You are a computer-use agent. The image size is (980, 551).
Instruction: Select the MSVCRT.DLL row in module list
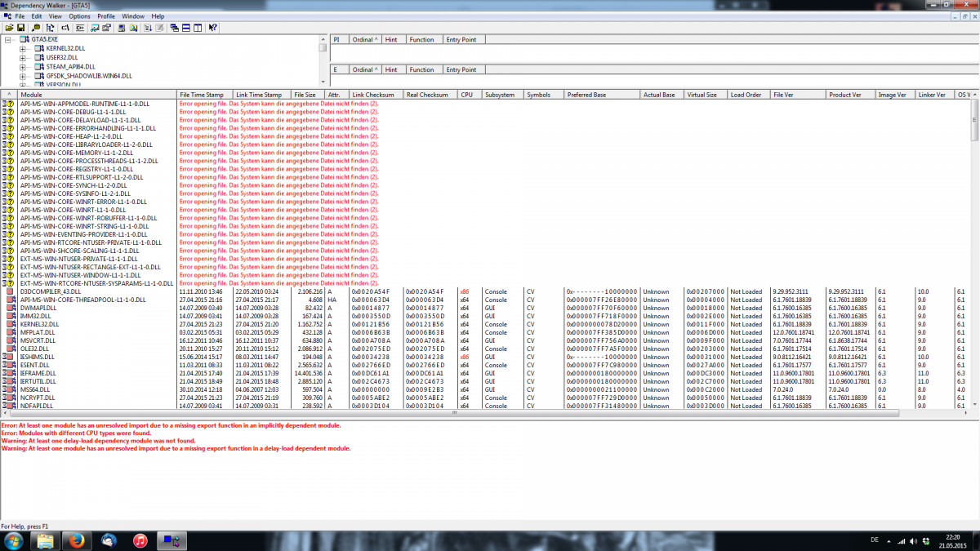point(486,340)
